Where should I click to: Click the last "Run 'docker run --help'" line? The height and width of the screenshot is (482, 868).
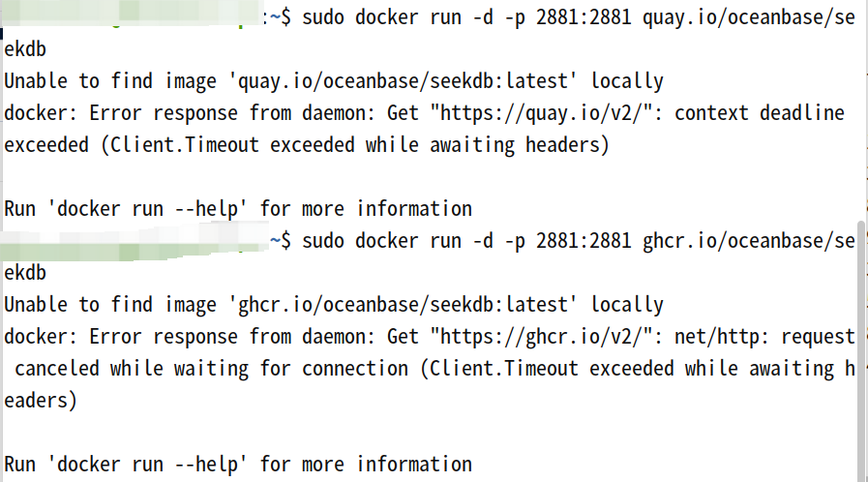pyautogui.click(x=238, y=465)
